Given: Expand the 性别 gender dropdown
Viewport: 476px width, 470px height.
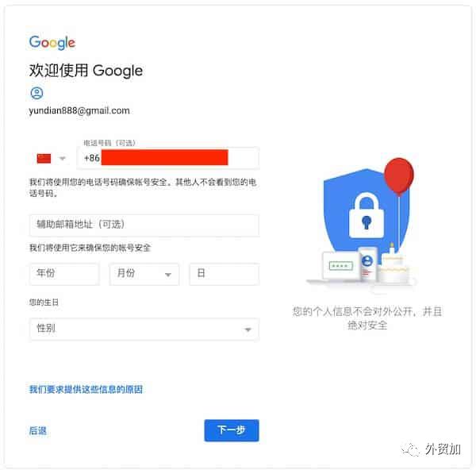Looking at the screenshot, I should [x=144, y=329].
